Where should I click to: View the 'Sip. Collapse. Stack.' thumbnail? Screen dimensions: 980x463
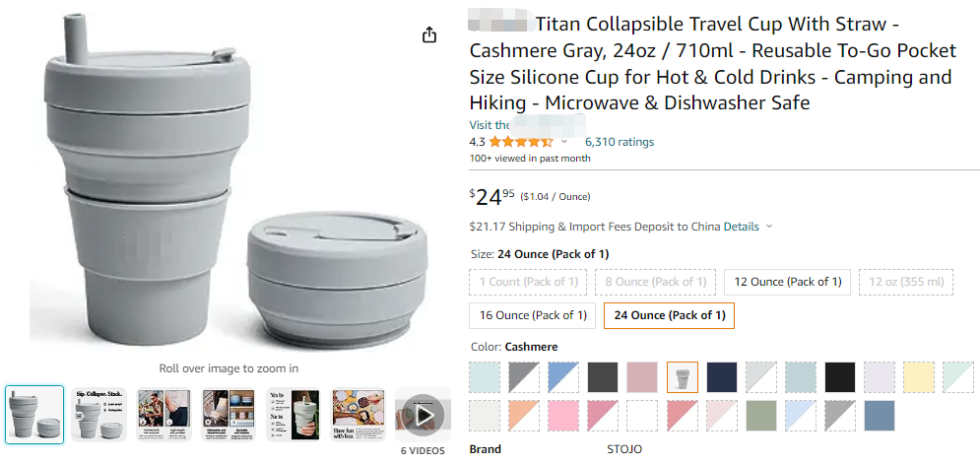pyautogui.click(x=99, y=415)
